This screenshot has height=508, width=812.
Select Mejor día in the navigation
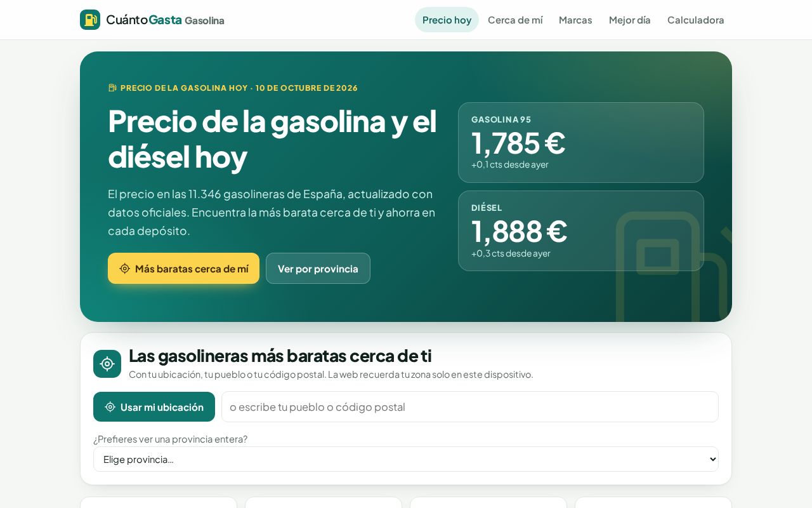[630, 20]
